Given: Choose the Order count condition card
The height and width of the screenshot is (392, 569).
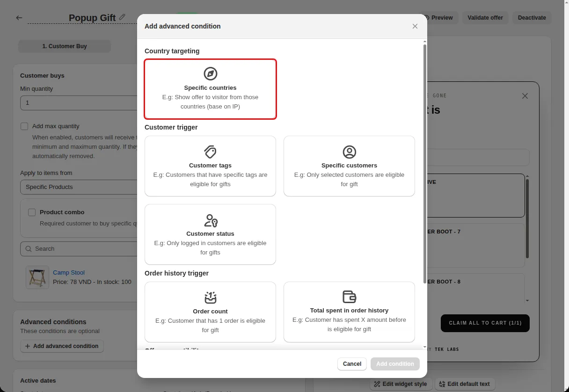Looking at the screenshot, I should coord(210,312).
